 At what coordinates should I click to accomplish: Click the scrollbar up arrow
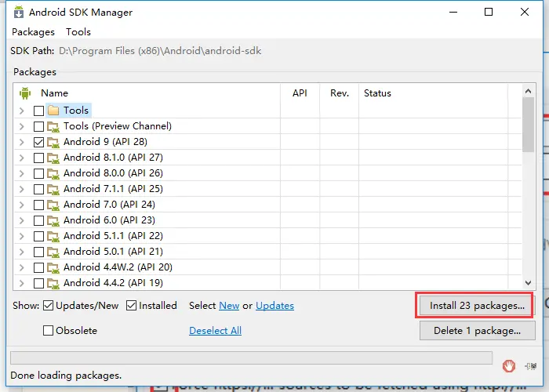tap(528, 92)
